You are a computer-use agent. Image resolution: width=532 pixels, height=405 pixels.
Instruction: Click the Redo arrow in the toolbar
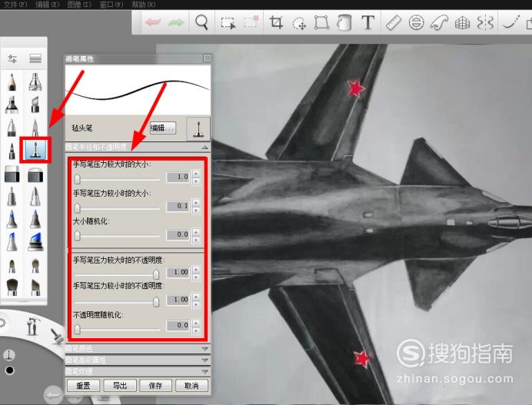pyautogui.click(x=176, y=23)
